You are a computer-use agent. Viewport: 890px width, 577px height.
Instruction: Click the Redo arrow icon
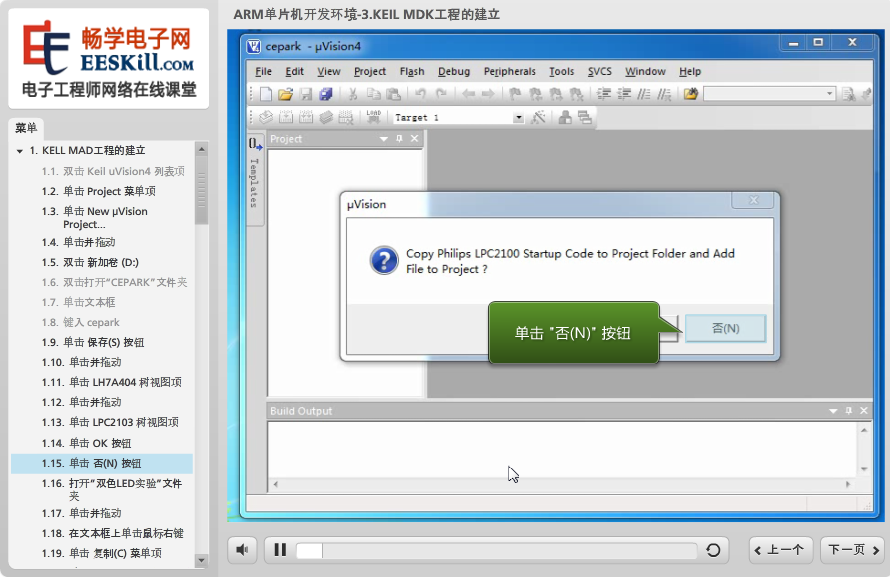(440, 94)
